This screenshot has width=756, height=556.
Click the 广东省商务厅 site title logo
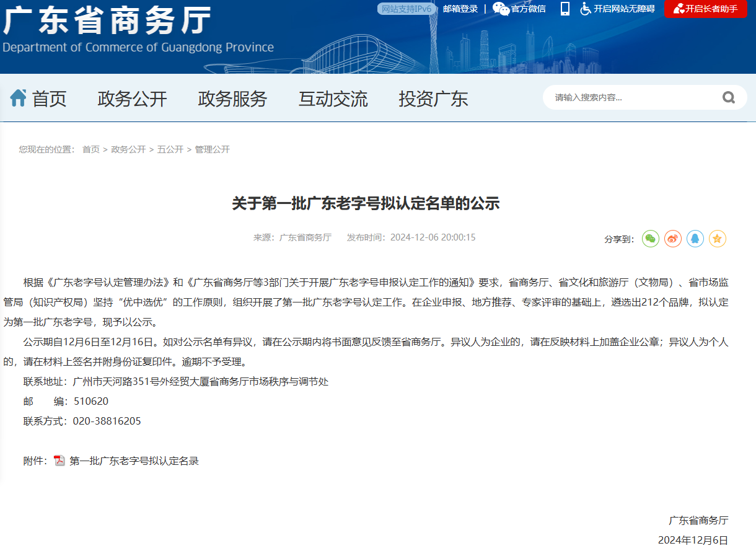(107, 21)
